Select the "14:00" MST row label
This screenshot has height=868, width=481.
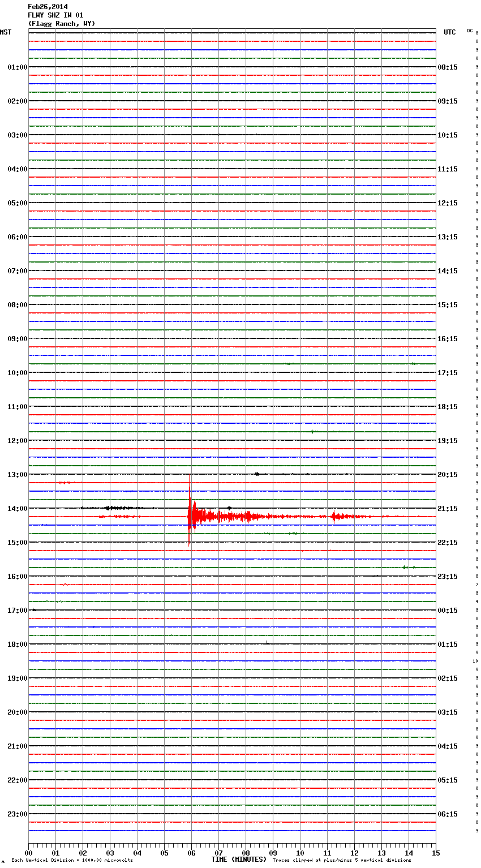(x=17, y=509)
